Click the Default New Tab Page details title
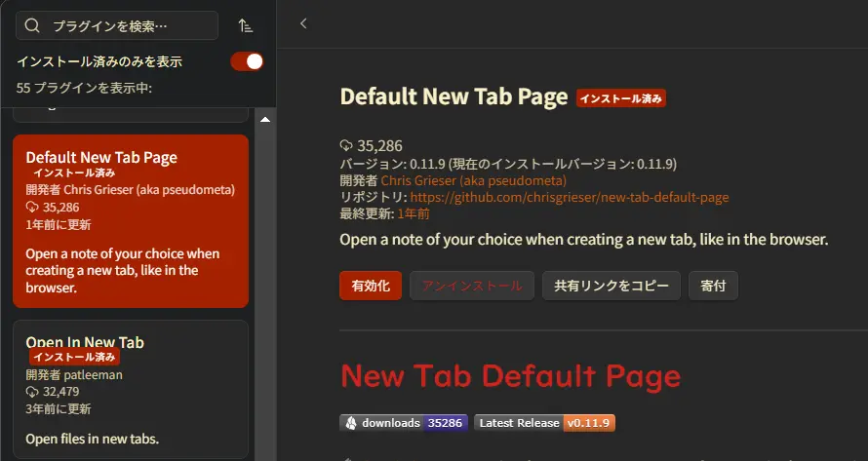The height and width of the screenshot is (461, 868). (x=454, y=96)
